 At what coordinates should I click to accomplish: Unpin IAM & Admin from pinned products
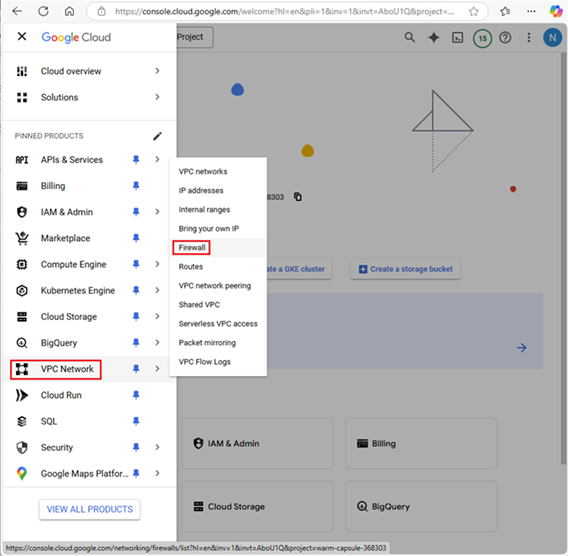coord(136,212)
